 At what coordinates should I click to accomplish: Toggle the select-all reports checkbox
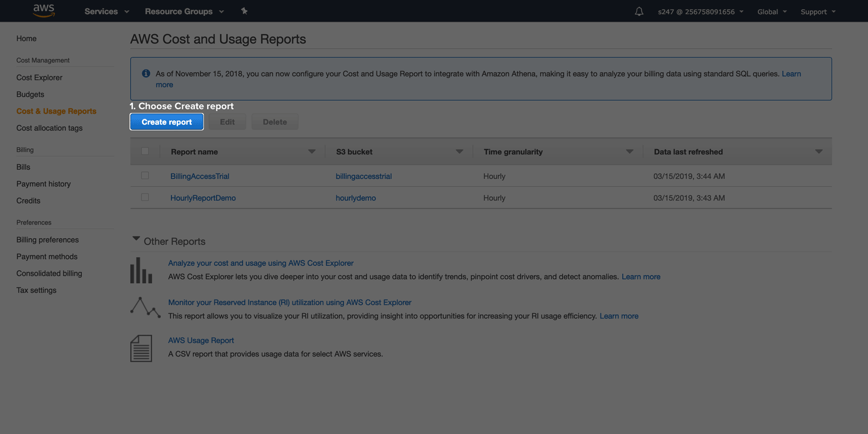point(145,151)
